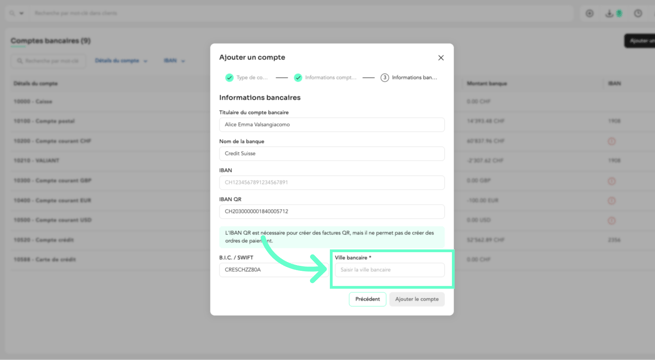Click into the IBAN input field

coord(332,183)
